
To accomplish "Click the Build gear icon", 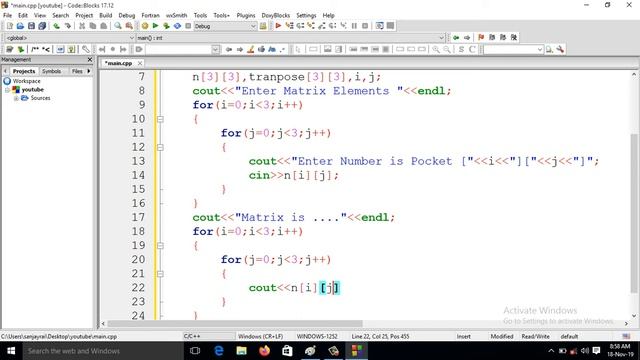I will pos(145,26).
